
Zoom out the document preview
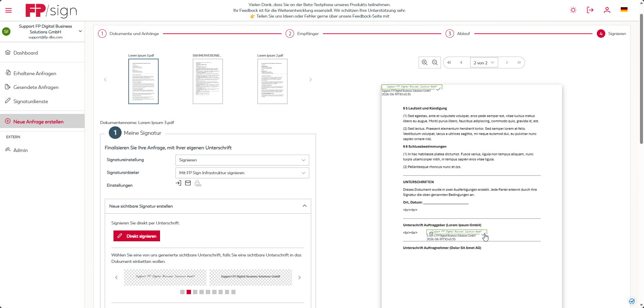[435, 62]
